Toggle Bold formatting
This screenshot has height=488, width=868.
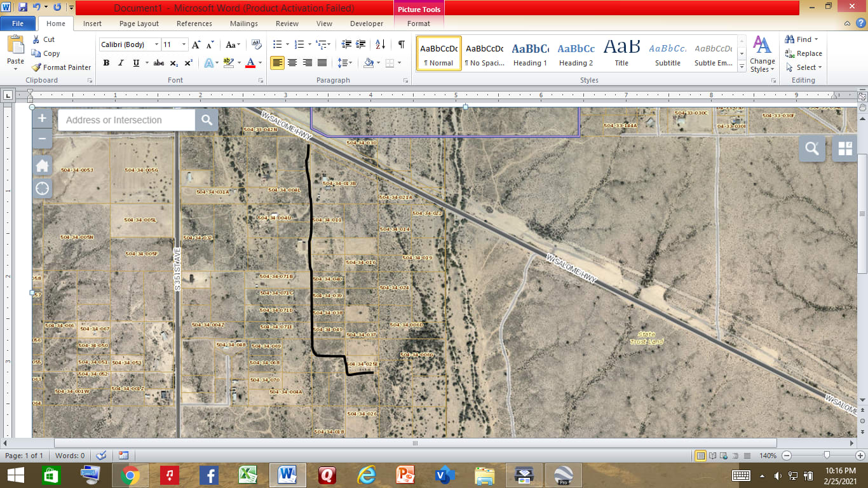coord(106,63)
